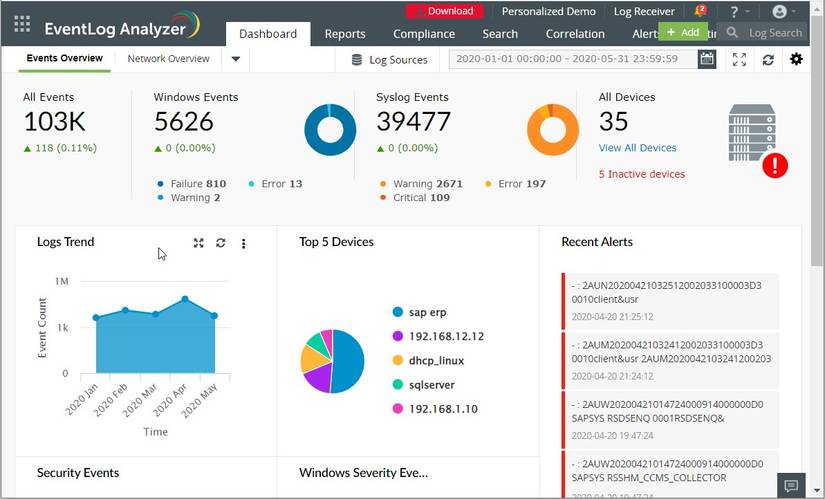Open dashboard settings gear icon
The width and height of the screenshot is (825, 499).
pos(796,59)
